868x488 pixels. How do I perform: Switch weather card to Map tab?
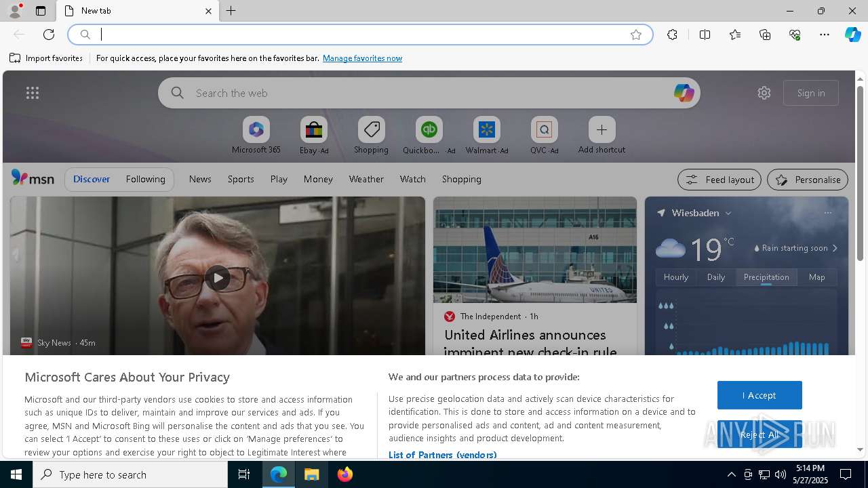click(x=817, y=277)
